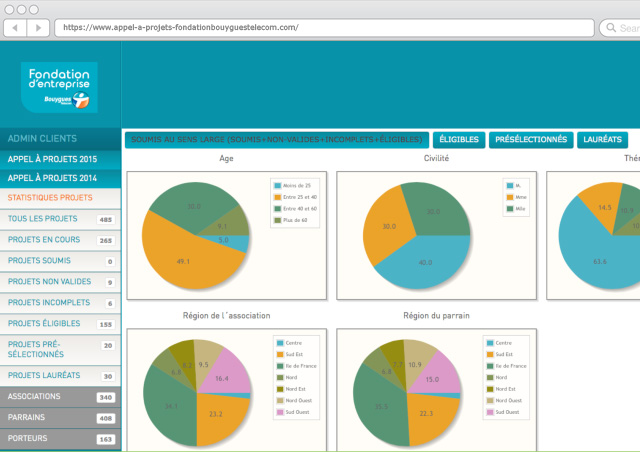Select Appel à projets 2014
Viewport: 640px width, 452px height.
60,178
